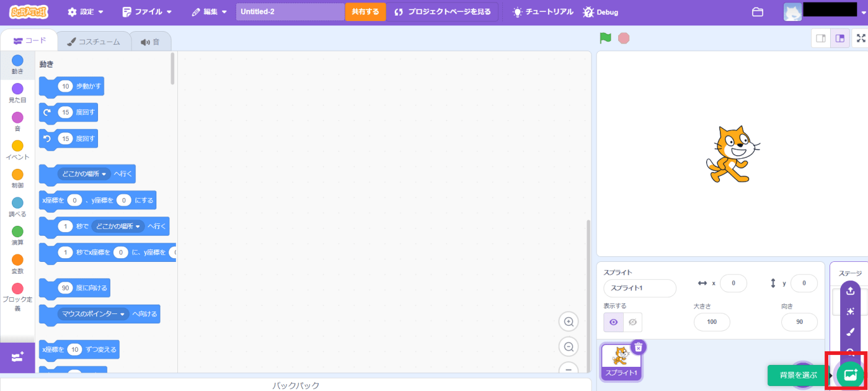Click the 90 value in 度に向ける block
This screenshot has height=391, width=868.
pos(65,287)
